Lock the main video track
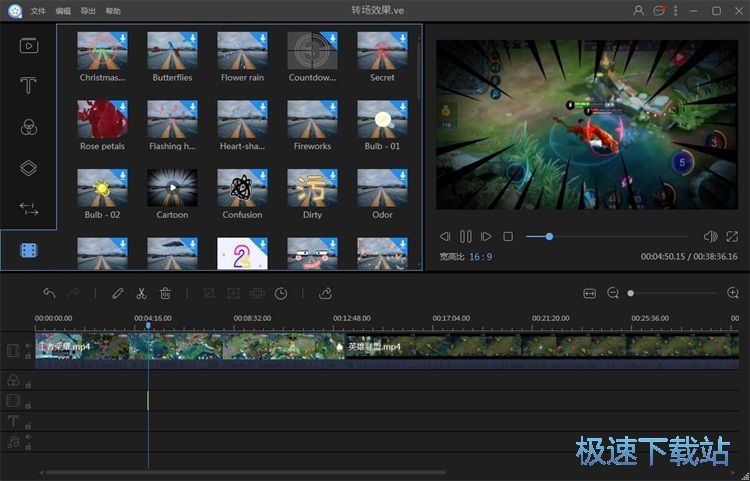Viewport: 750px width, 481px height. (x=28, y=356)
